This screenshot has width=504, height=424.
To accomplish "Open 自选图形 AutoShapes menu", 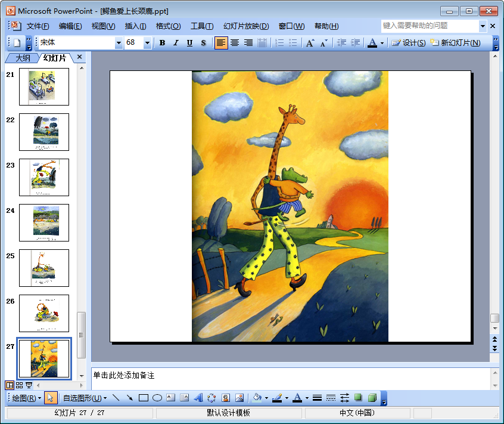I will pyautogui.click(x=85, y=398).
